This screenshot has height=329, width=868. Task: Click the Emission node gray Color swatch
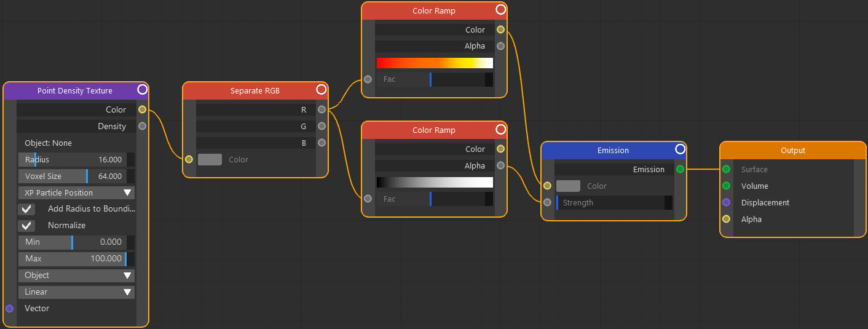pyautogui.click(x=568, y=186)
